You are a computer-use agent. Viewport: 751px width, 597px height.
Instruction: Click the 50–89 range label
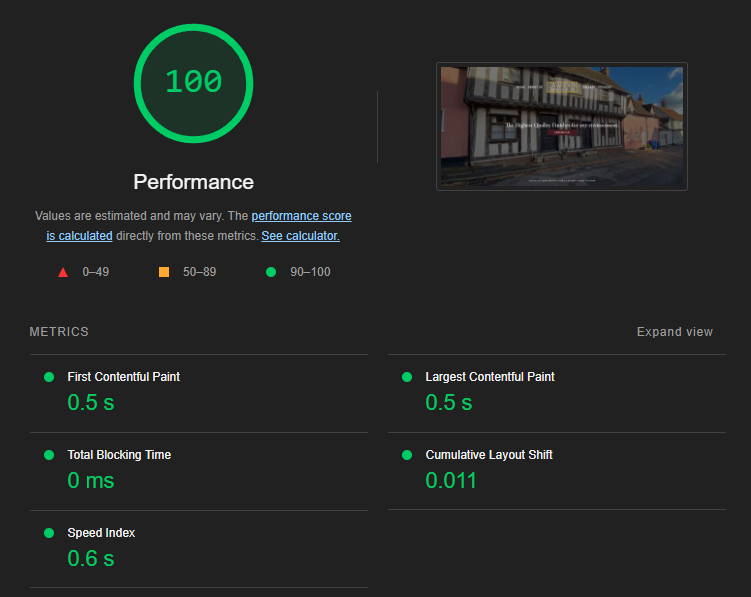tap(200, 272)
